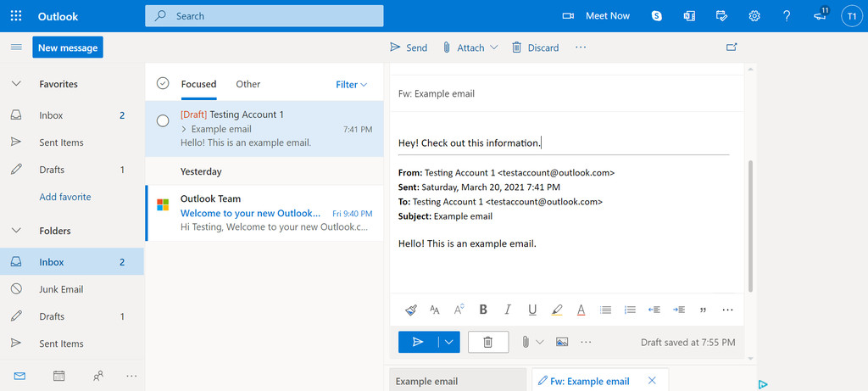868x391 pixels.
Task: Open Skype from the header
Action: pos(657,16)
